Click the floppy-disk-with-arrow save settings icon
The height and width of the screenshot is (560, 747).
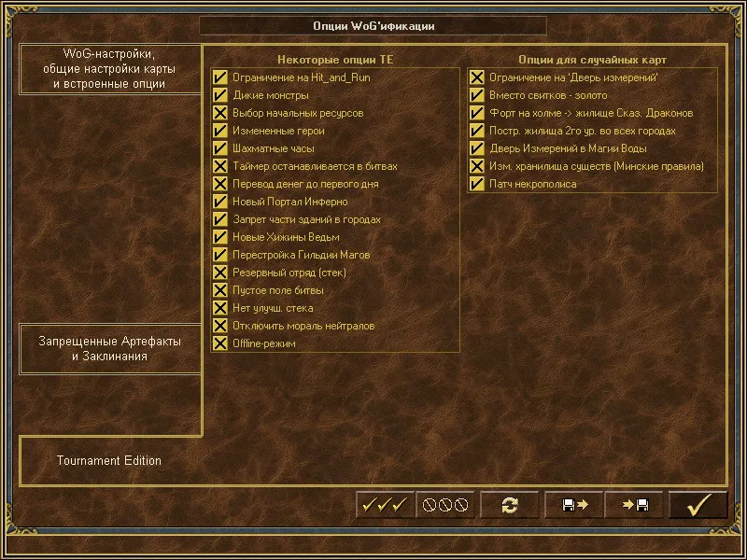click(574, 505)
